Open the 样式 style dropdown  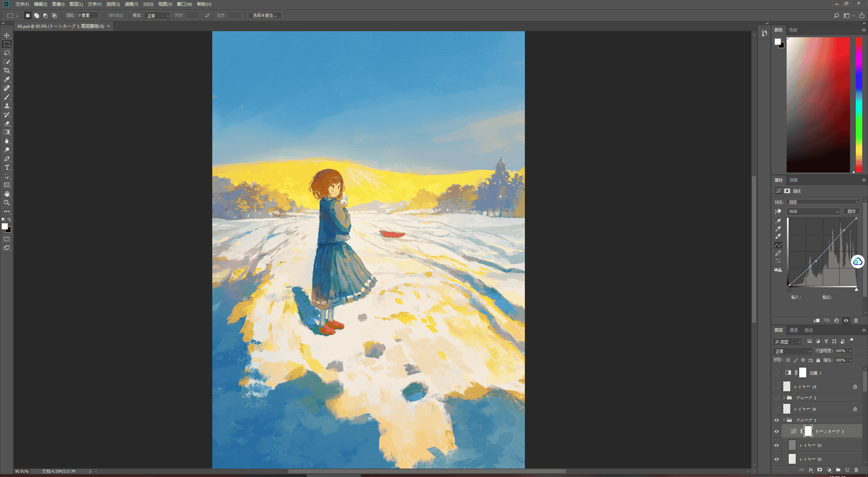click(x=157, y=16)
